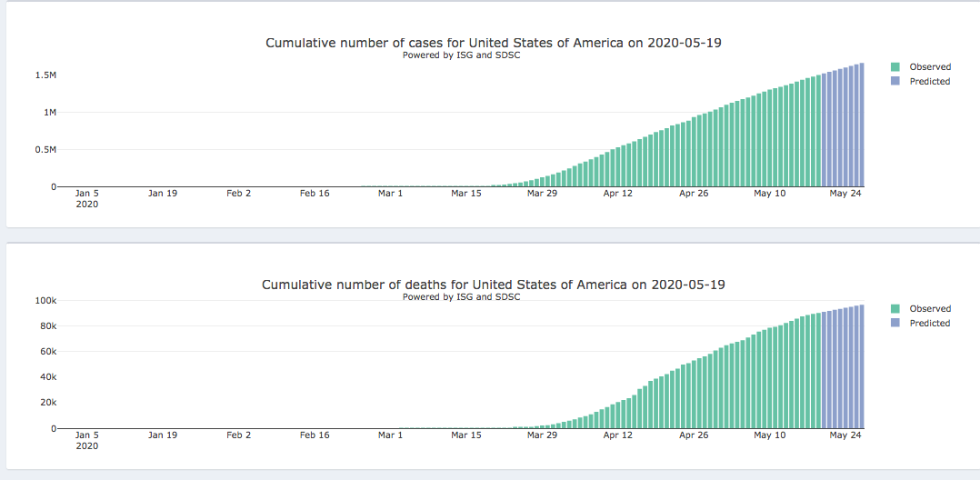Click the last predicted bar in deaths chart
The height and width of the screenshot is (480, 980).
tap(861, 366)
